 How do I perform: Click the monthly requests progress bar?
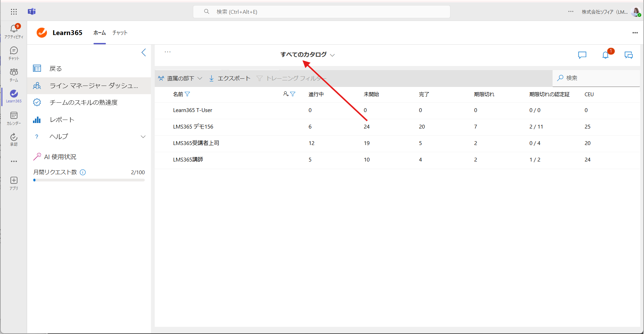click(x=89, y=180)
